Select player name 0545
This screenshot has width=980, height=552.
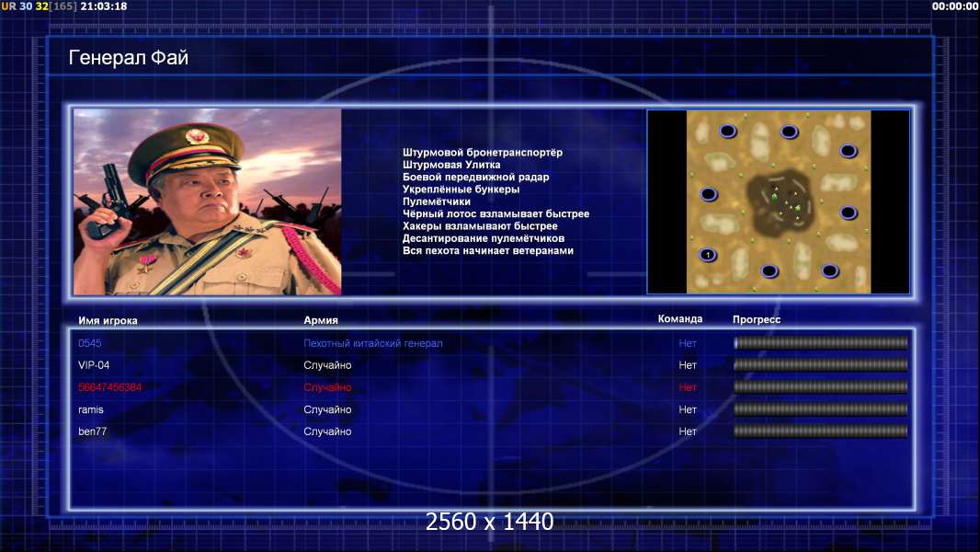pos(89,343)
